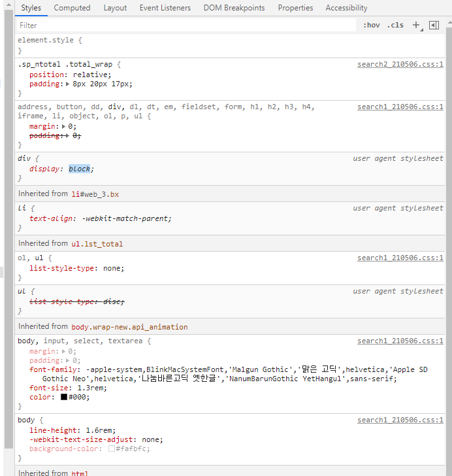Screen dimensions: 452x476
Task: Edit -webkit-text-size-adjust none value
Action: click(151, 439)
